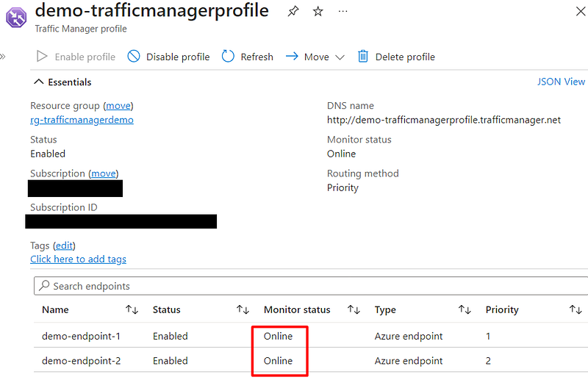Click edit link next to Tags

pos(64,245)
